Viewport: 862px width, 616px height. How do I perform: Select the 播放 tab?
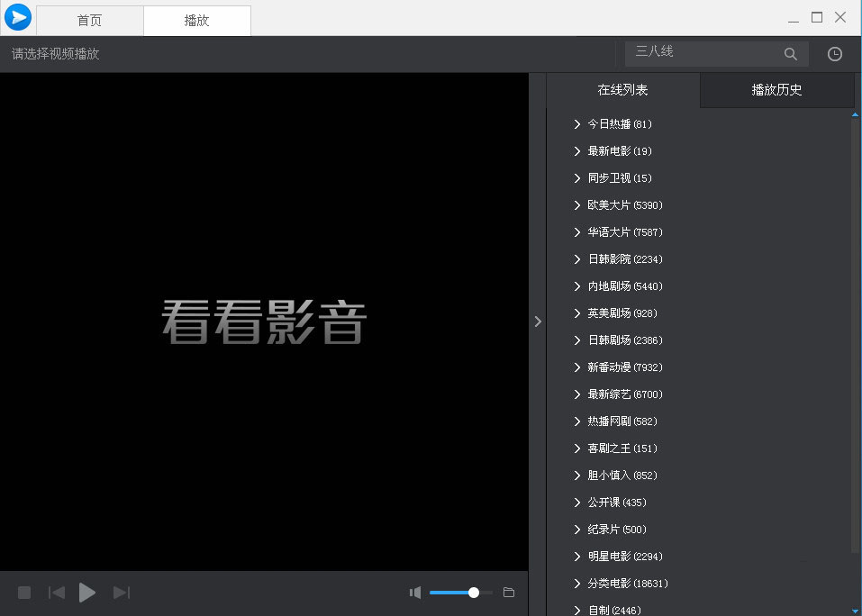tap(196, 21)
